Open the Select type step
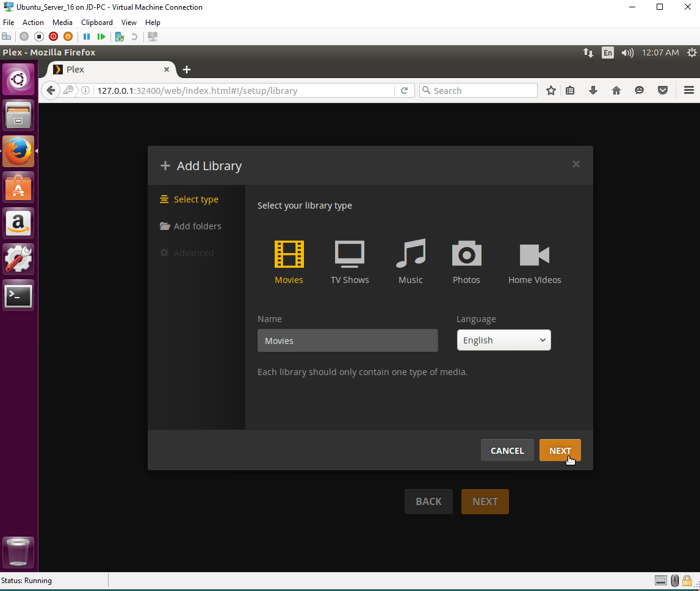Image resolution: width=700 pixels, height=591 pixels. [189, 199]
